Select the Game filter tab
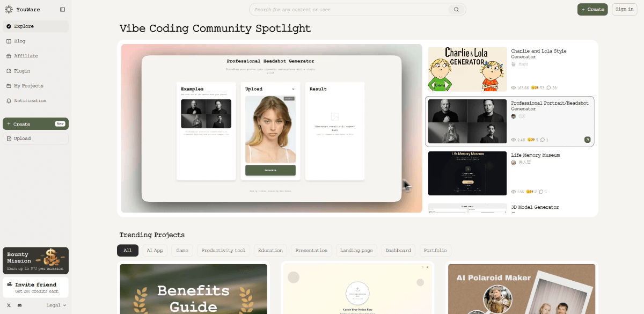The height and width of the screenshot is (314, 644). (182, 251)
